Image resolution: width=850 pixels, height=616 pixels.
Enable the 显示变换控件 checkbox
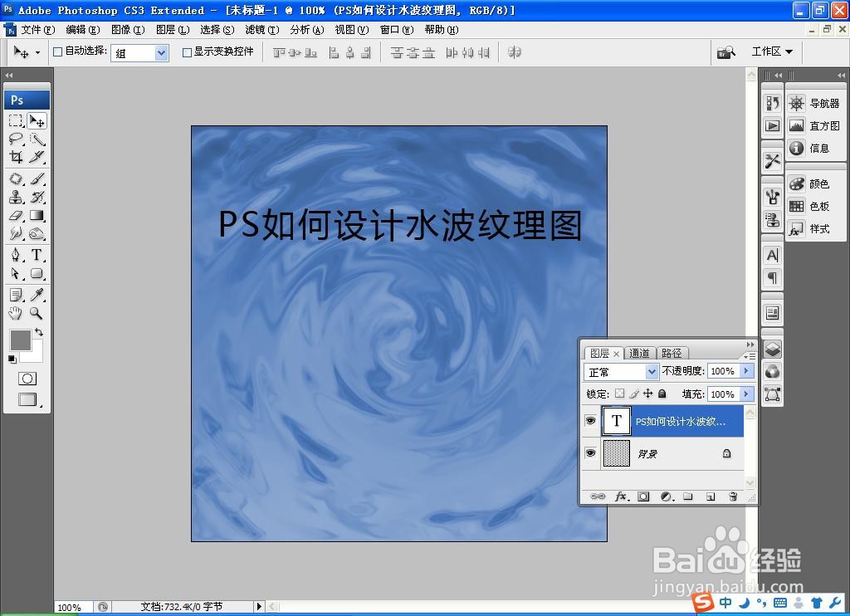(187, 52)
